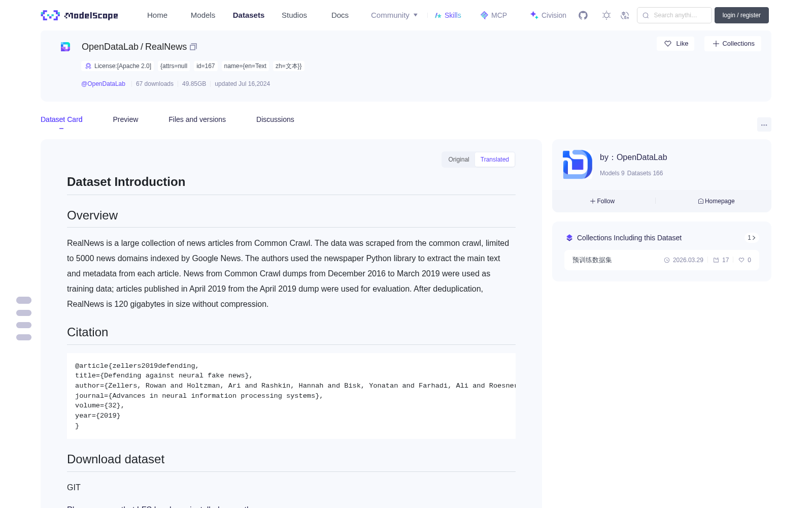This screenshot has height=508, width=812.
Task: Expand the Community dropdown menu
Action: [x=394, y=15]
